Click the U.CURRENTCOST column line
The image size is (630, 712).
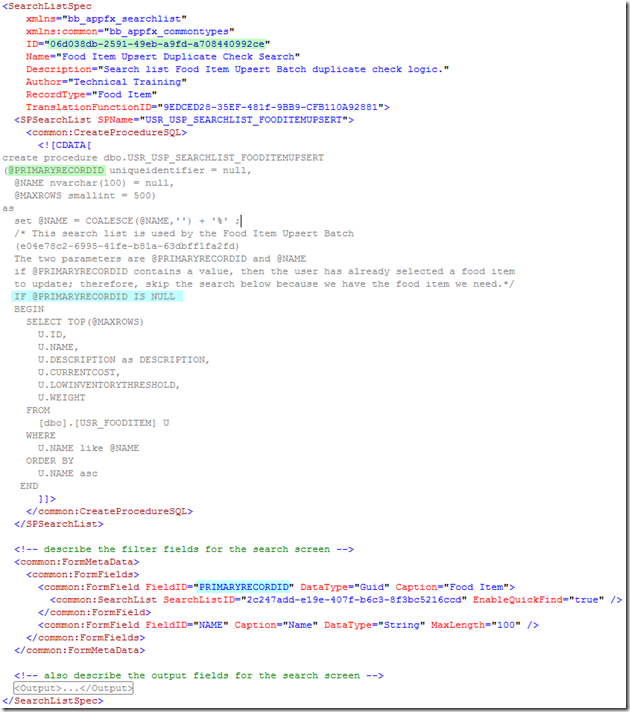point(79,372)
